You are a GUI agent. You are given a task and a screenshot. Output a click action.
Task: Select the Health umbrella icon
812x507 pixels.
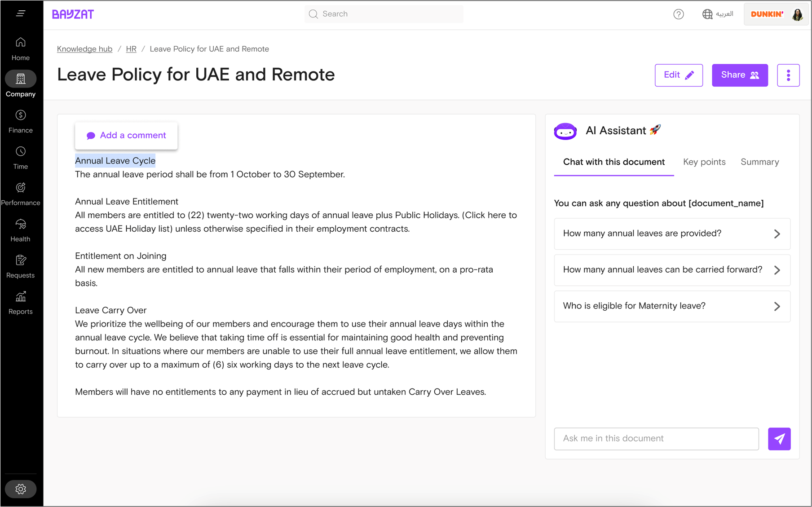coord(21,224)
